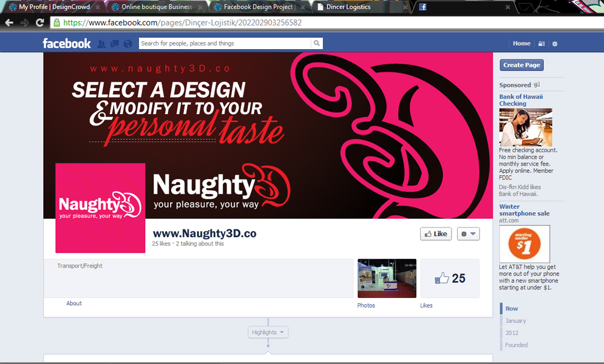Open the Likes link
Image resolution: width=604 pixels, height=364 pixels.
tap(426, 305)
